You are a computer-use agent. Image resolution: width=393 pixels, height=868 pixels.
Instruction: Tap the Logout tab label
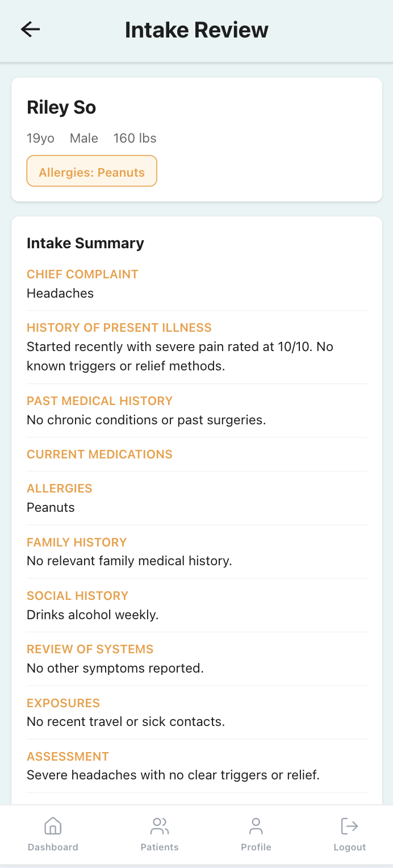pyautogui.click(x=349, y=847)
